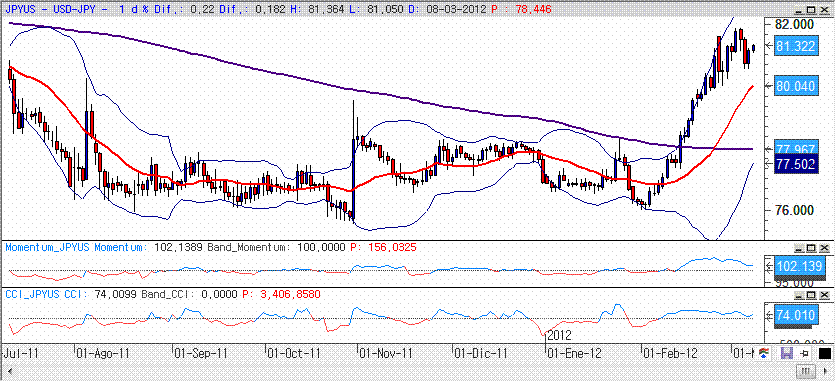Maximize the main price chart panel
This screenshot has width=836, height=382.
point(811,10)
